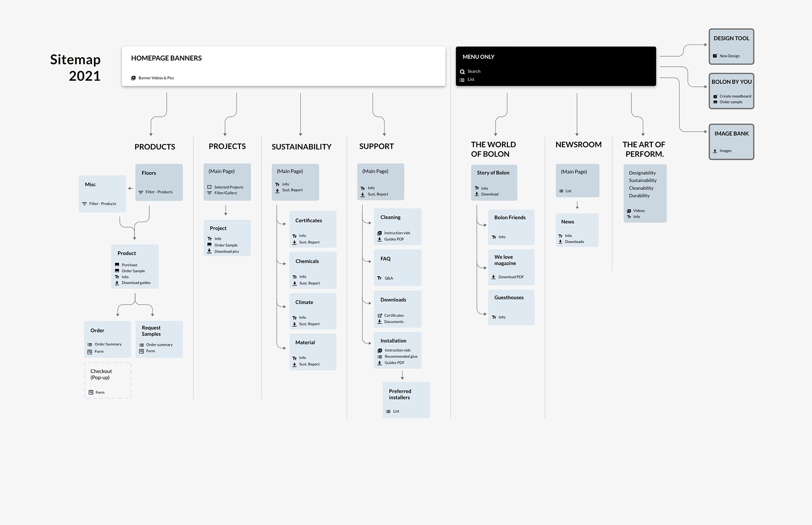Click the Certificates external-link icon in Downloads
The width and height of the screenshot is (812, 525).
coord(379,316)
